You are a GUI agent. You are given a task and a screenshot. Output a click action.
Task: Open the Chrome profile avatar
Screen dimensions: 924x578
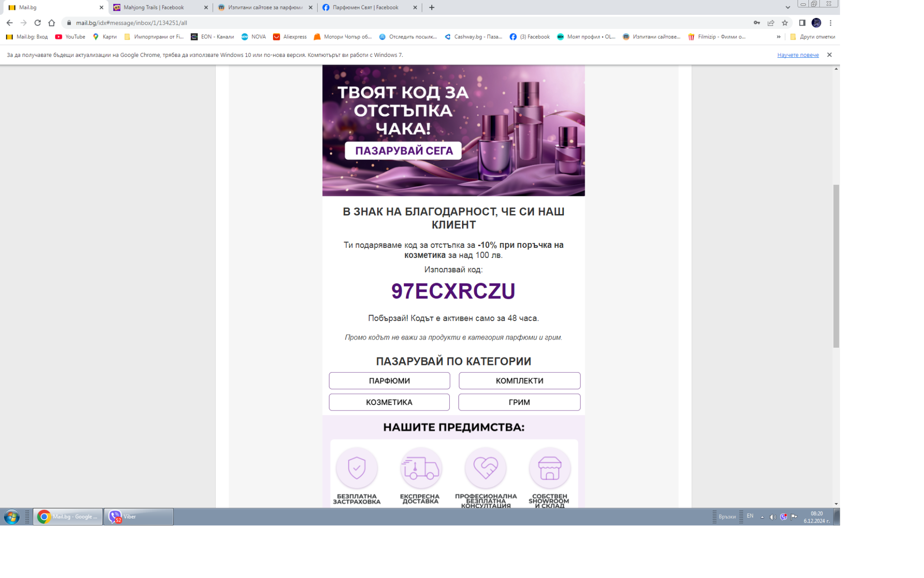[816, 23]
